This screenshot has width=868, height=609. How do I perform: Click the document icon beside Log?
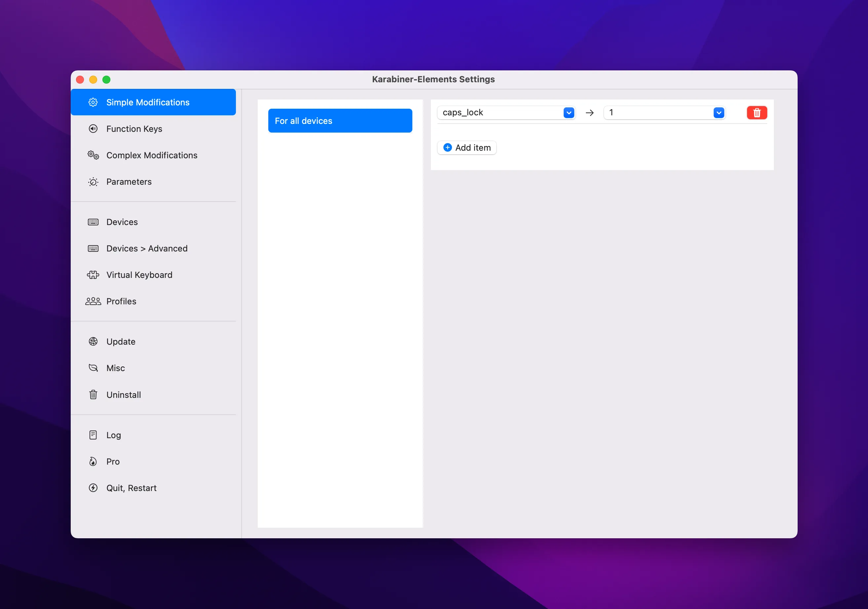[93, 435]
